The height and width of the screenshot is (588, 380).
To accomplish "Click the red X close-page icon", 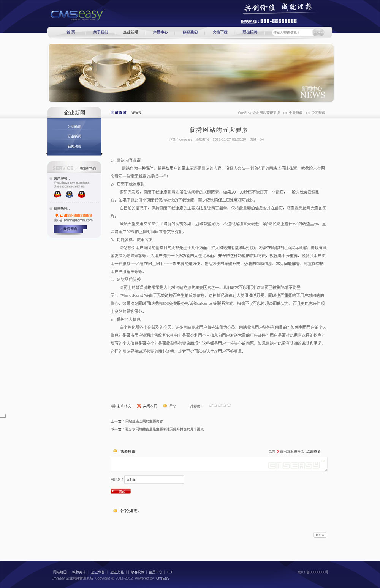I will (x=139, y=406).
